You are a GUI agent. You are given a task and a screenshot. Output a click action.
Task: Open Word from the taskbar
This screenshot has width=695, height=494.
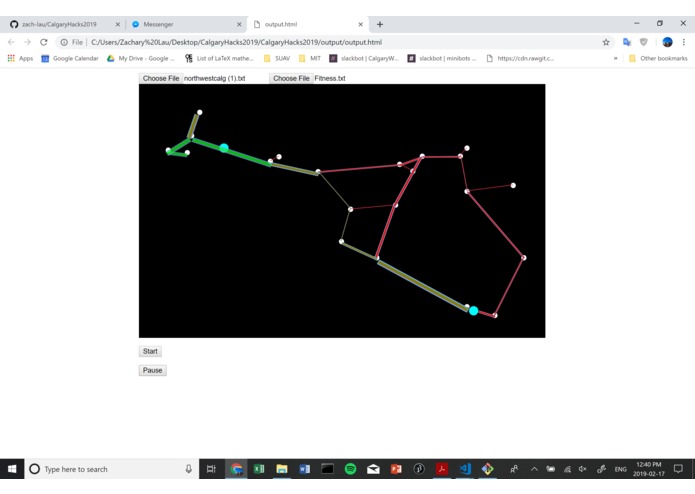click(305, 469)
